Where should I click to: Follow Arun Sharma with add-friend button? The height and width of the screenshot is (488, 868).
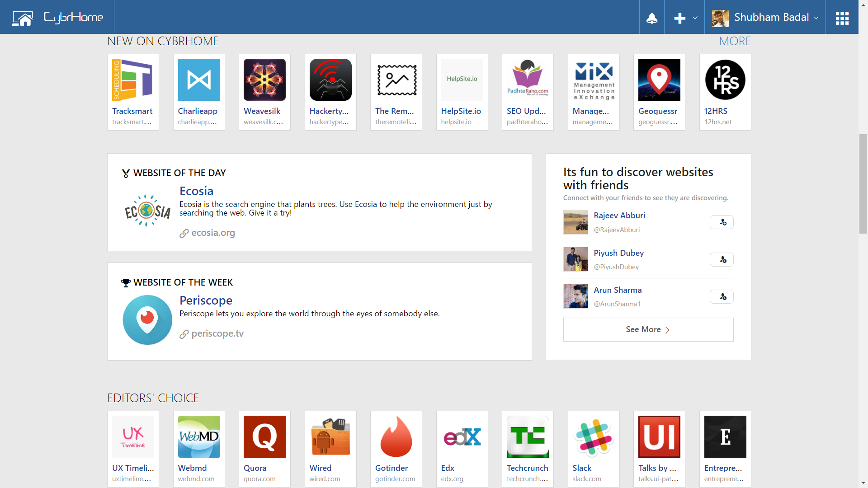tap(722, 296)
